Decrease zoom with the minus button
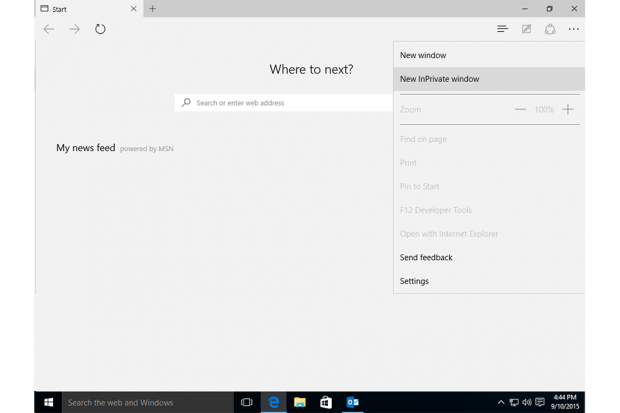Screen dimensions: 620x413 (x=520, y=109)
